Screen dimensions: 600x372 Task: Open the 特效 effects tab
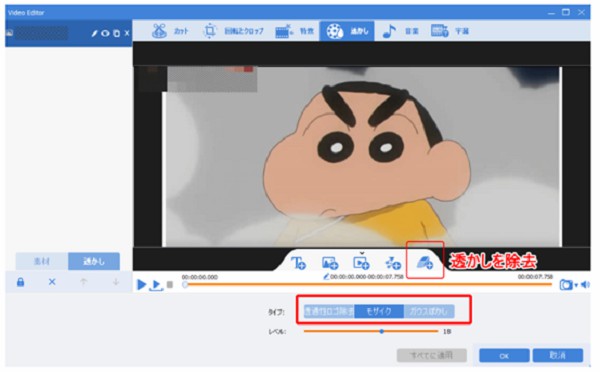click(295, 31)
